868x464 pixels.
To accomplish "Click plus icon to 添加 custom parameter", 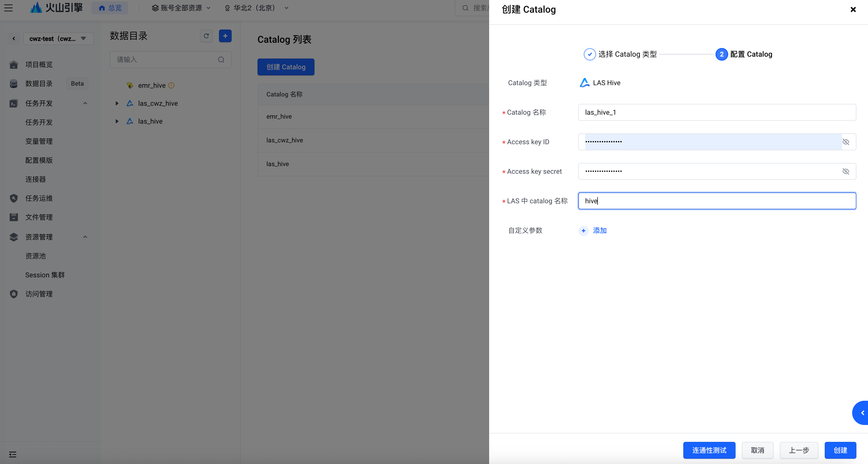I will click(583, 231).
